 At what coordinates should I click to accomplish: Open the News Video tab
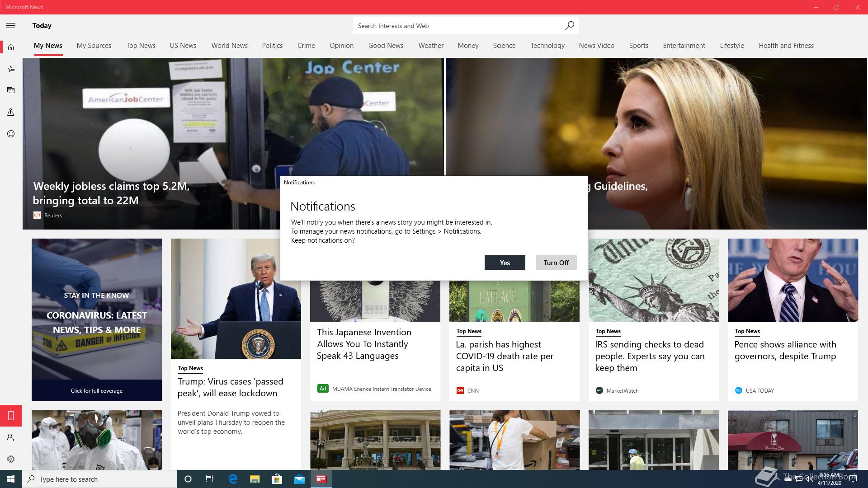click(597, 46)
